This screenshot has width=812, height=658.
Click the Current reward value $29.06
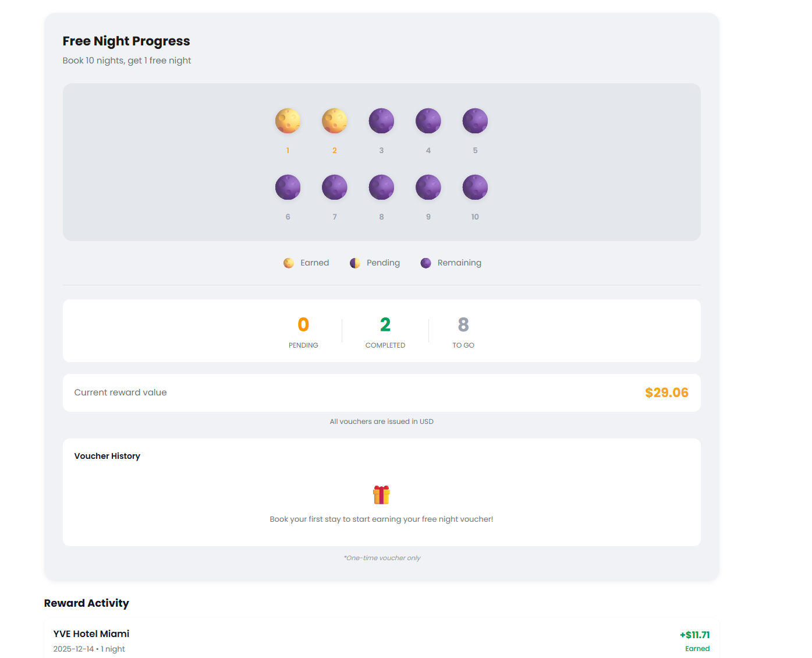(666, 392)
